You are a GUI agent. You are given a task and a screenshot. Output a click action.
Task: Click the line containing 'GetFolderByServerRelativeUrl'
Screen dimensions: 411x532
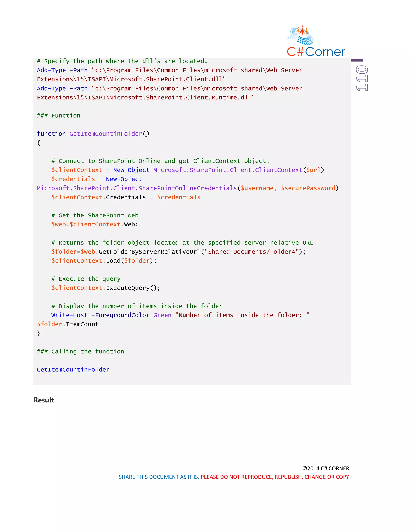tap(178, 252)
